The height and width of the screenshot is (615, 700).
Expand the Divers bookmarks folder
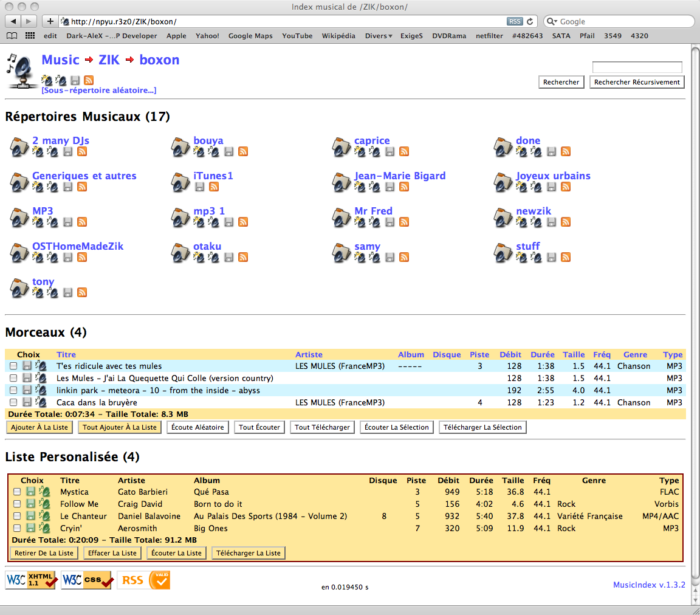tap(378, 36)
